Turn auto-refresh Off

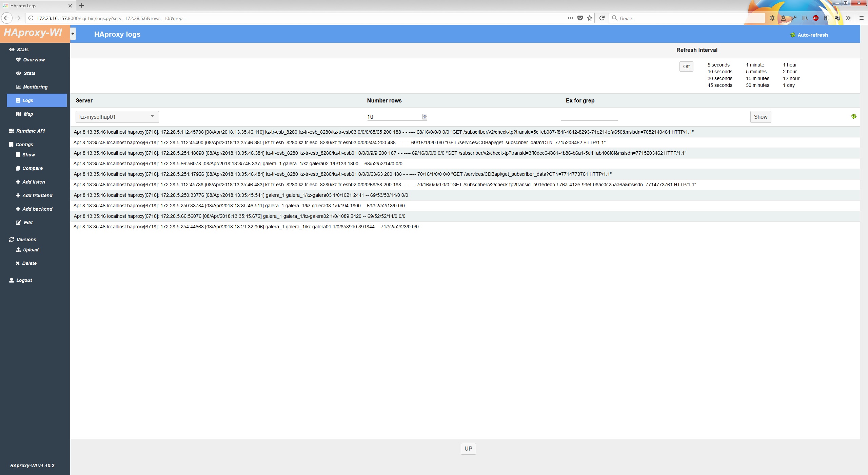coord(686,66)
